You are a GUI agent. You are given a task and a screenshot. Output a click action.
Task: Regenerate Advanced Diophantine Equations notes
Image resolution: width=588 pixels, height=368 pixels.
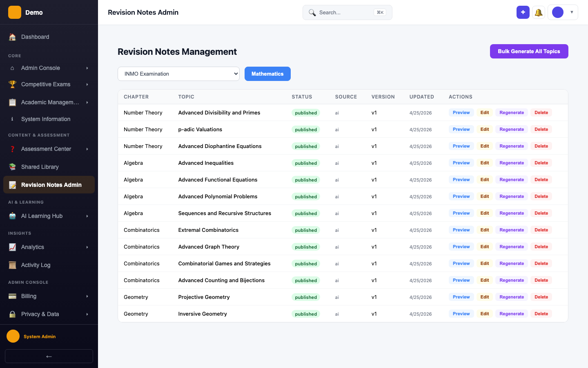[512, 146]
